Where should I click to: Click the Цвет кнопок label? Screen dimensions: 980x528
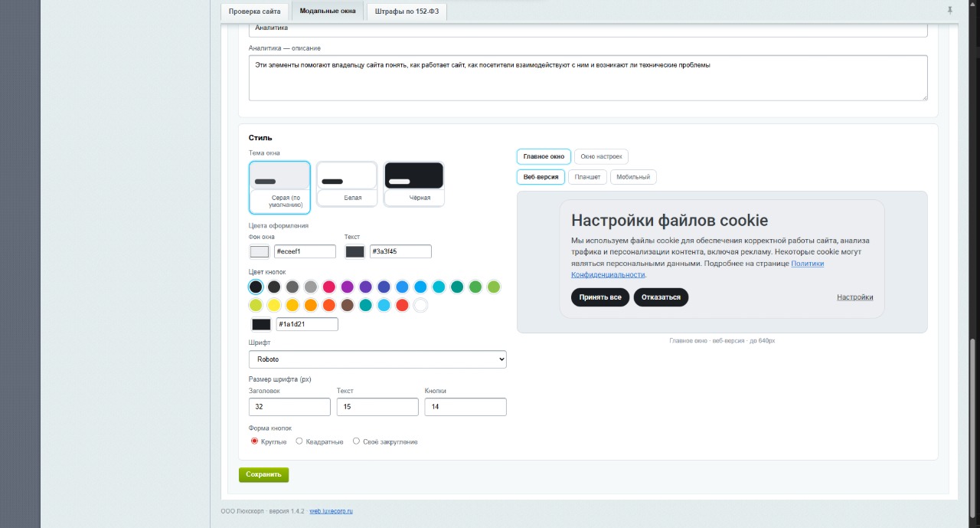tap(267, 272)
